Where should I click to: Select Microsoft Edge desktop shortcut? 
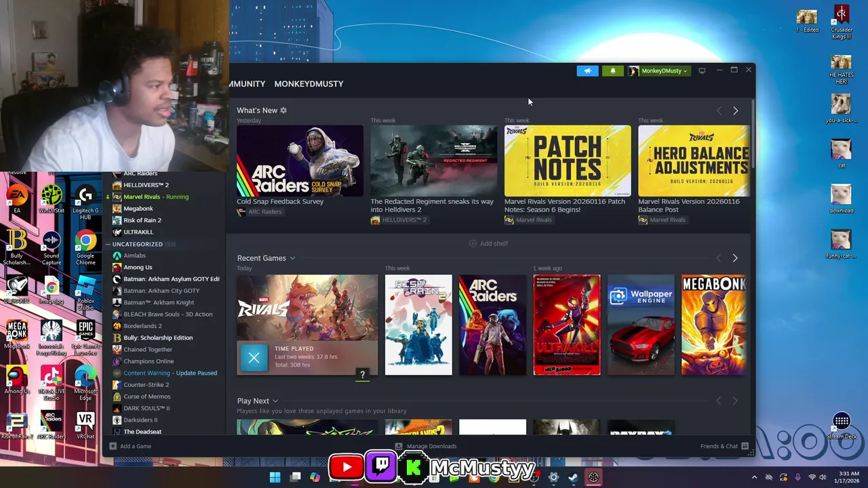85,384
